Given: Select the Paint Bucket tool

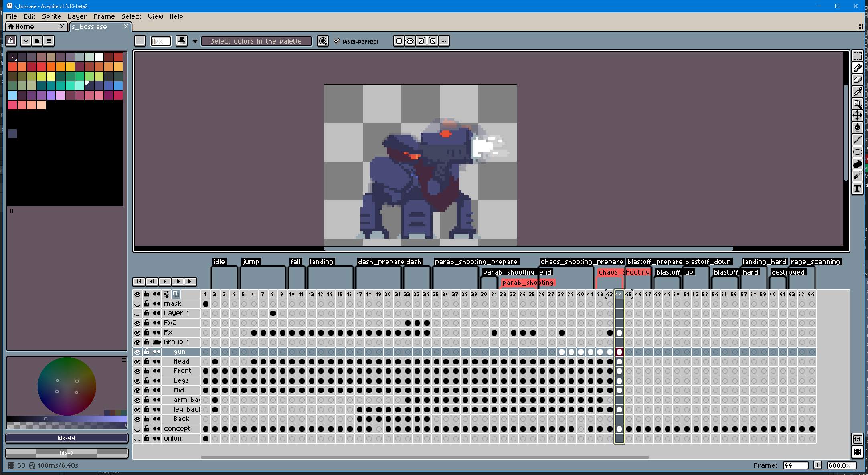Looking at the screenshot, I should tap(857, 127).
